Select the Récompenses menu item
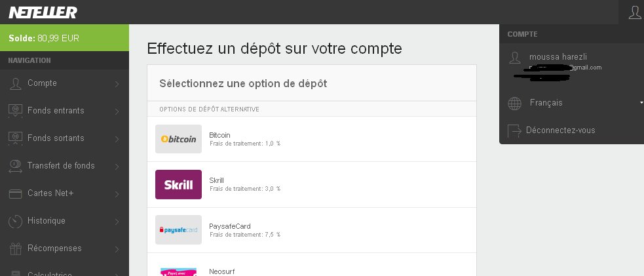 point(64,248)
